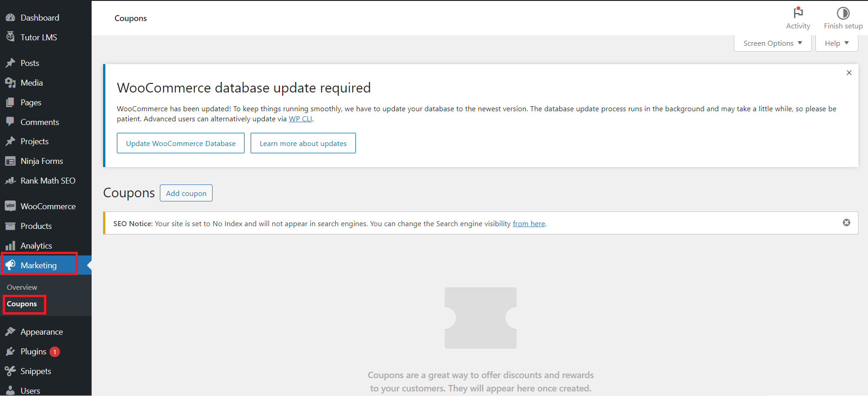The height and width of the screenshot is (396, 868).
Task: Click the Rank Math SEO chart icon
Action: [x=10, y=180]
